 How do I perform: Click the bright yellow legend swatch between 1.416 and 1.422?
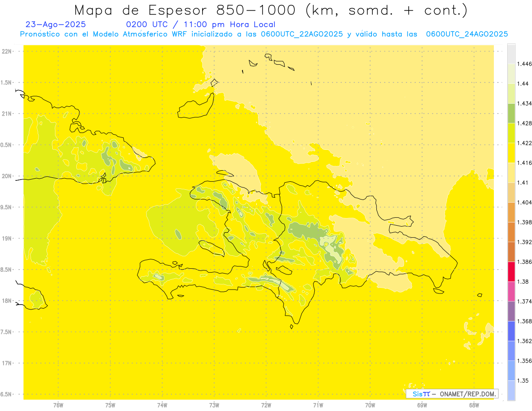point(511,153)
